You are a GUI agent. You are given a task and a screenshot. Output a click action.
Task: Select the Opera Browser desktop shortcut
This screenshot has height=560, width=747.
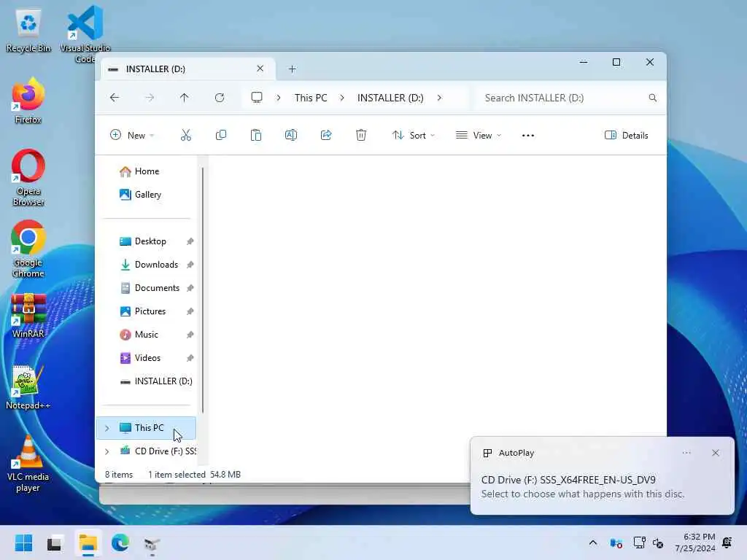click(x=28, y=178)
